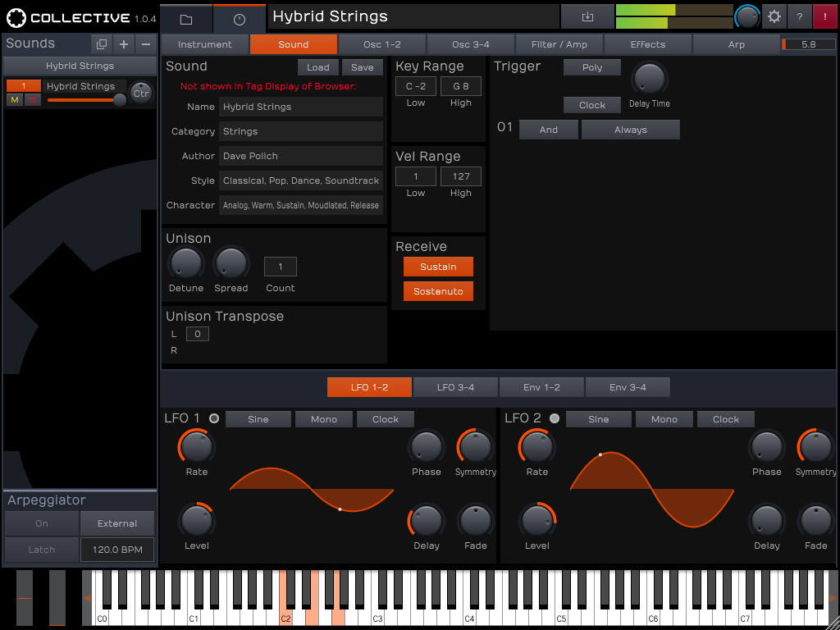Open the preset browser folder icon
Image resolution: width=840 pixels, height=630 pixels.
coord(186,20)
